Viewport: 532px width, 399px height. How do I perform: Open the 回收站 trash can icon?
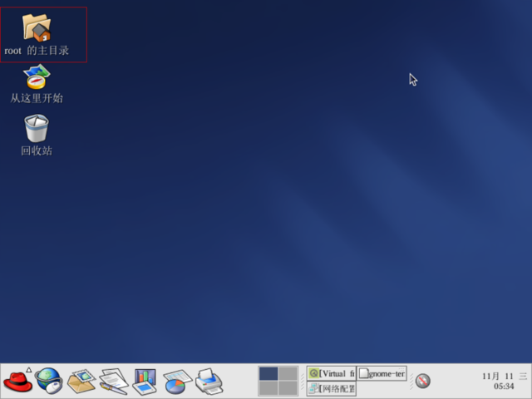[37, 128]
